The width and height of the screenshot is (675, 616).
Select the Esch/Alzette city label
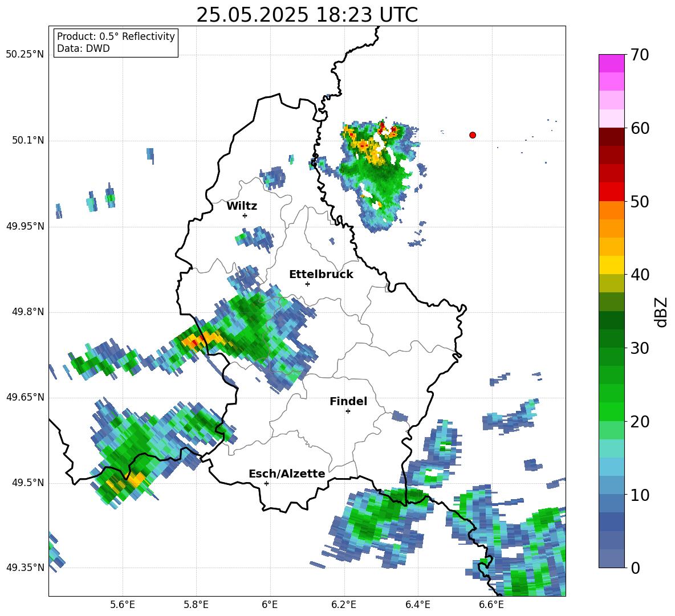tap(287, 474)
